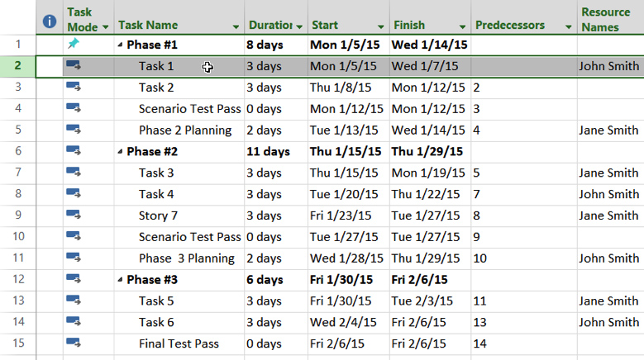
Task: Collapse the Phase #3 summary task
Action: tap(120, 281)
